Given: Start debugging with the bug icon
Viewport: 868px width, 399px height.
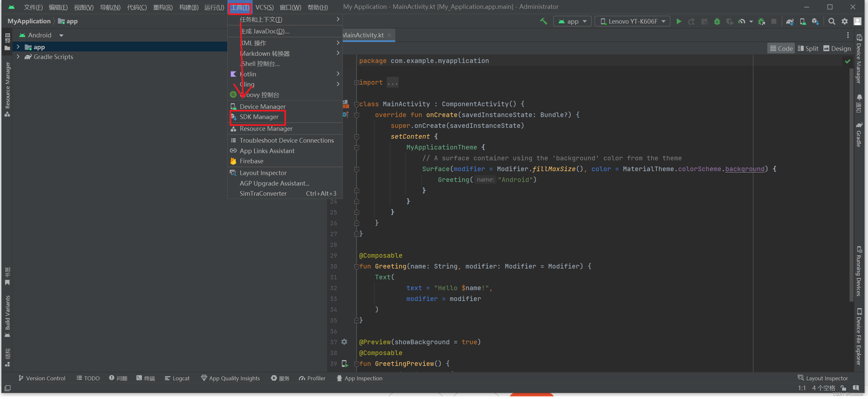Looking at the screenshot, I should [717, 21].
